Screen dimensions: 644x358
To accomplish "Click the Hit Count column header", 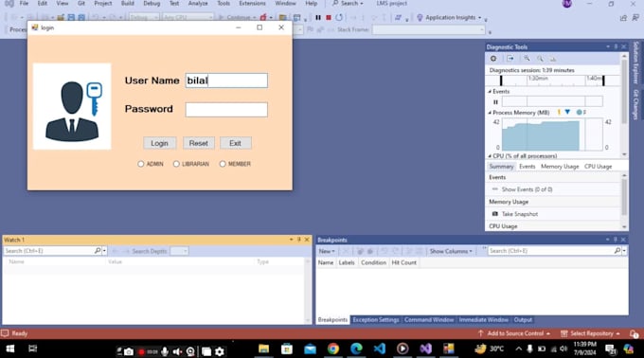I will tap(403, 262).
